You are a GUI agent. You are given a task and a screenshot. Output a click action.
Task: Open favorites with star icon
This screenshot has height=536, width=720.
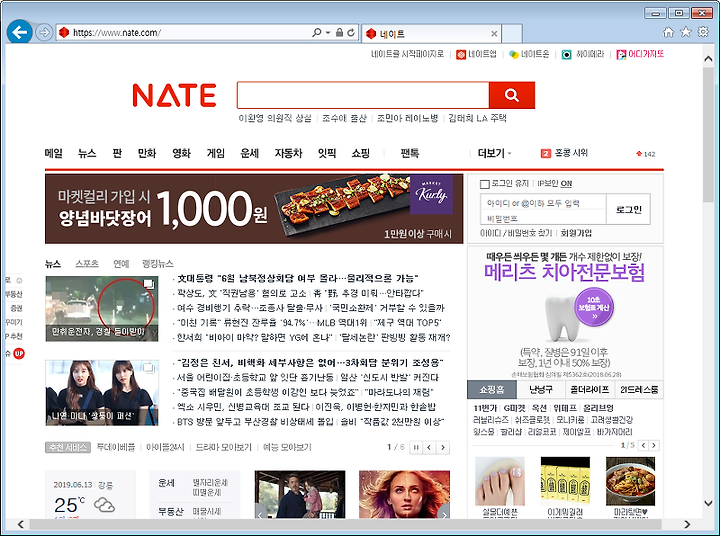coord(686,32)
